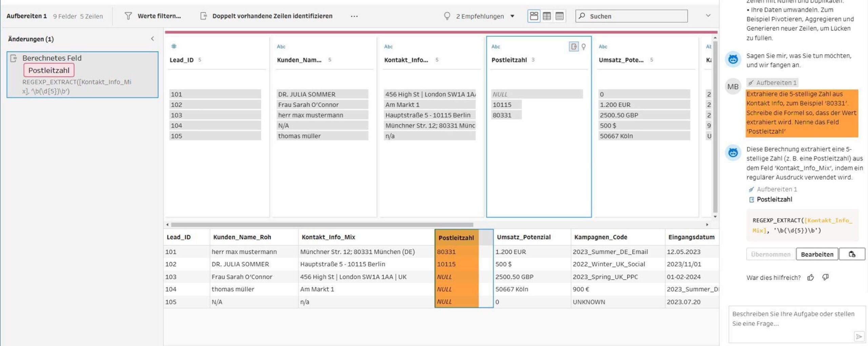Click the send message arrow icon
868x346 pixels.
pyautogui.click(x=859, y=336)
